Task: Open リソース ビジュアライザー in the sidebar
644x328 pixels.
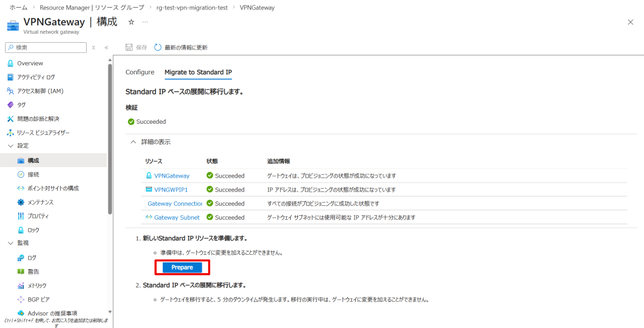Action: tap(43, 133)
